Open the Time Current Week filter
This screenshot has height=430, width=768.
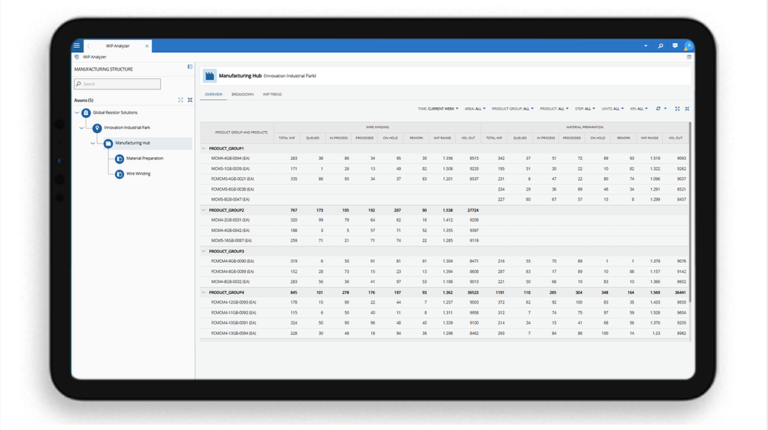438,109
